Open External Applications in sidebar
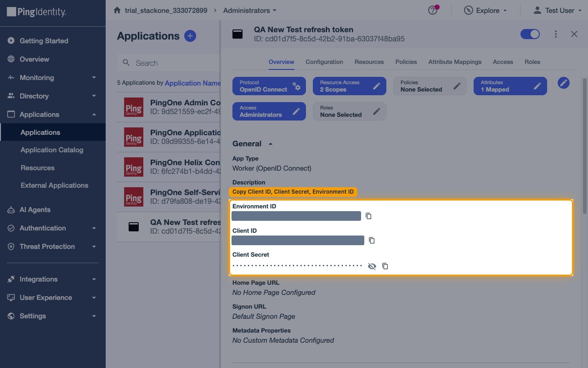Viewport: 588px width, 368px height. click(x=53, y=185)
